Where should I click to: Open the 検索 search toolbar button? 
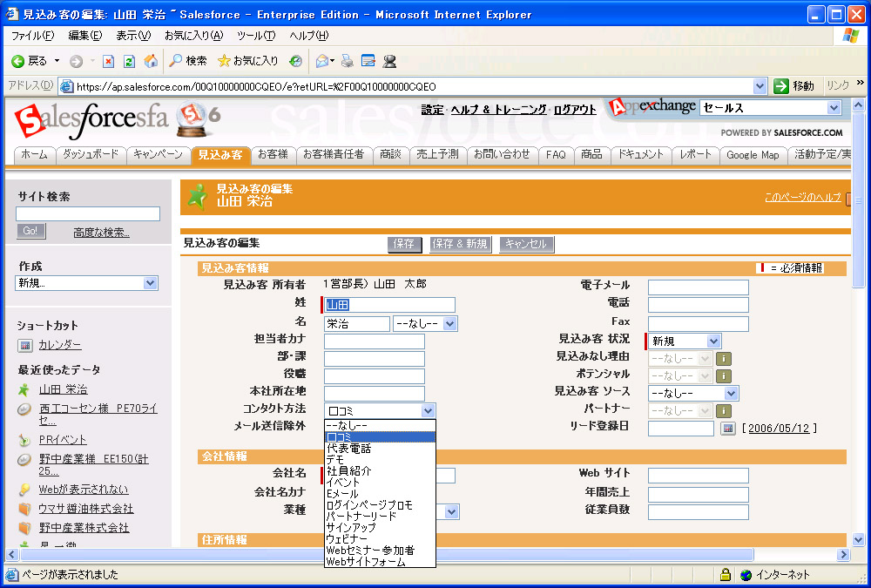pos(188,61)
